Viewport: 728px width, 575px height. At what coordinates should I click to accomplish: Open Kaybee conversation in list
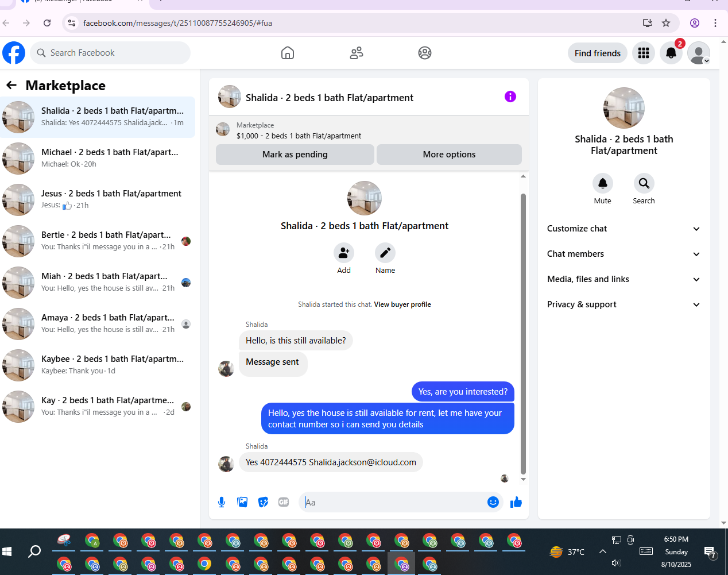[x=98, y=365]
